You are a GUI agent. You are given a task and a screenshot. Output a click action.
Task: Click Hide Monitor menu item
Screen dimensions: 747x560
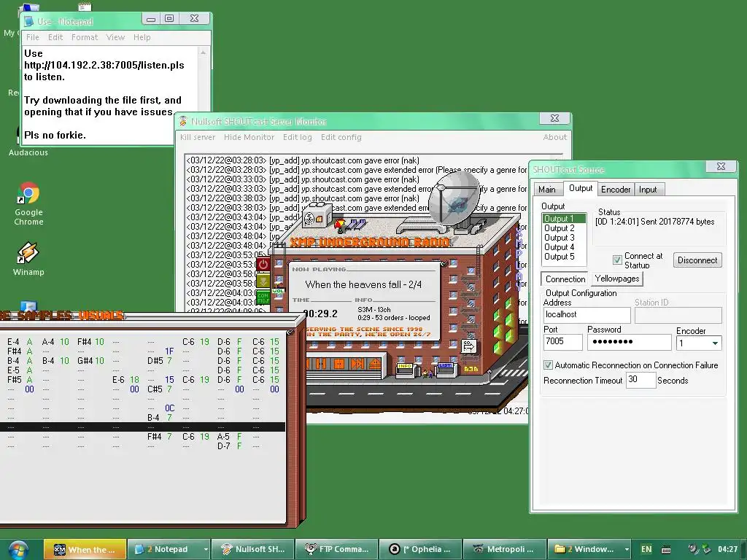[x=249, y=137]
